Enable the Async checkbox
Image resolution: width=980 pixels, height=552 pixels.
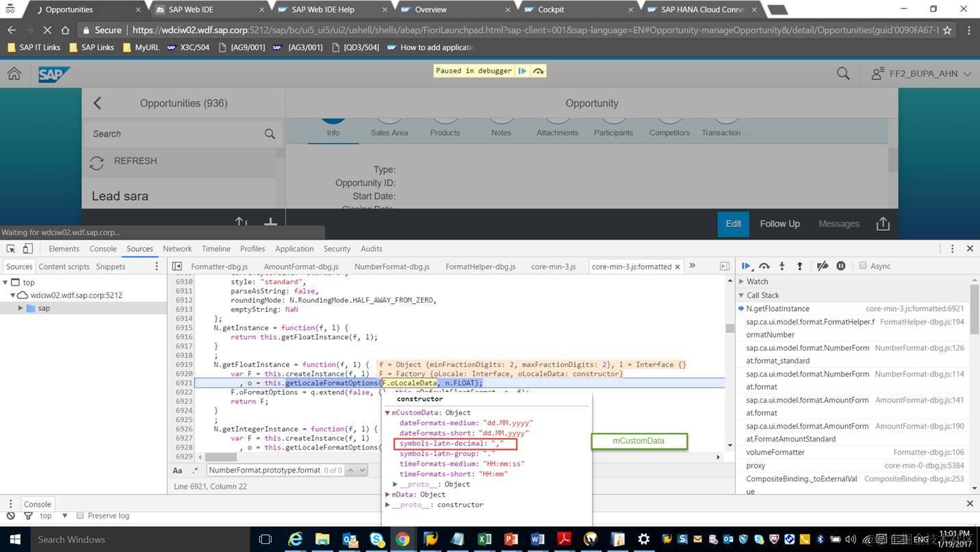coord(863,266)
